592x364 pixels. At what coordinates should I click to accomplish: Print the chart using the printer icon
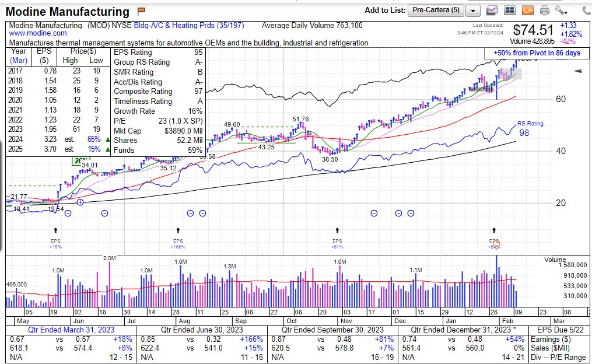544,10
